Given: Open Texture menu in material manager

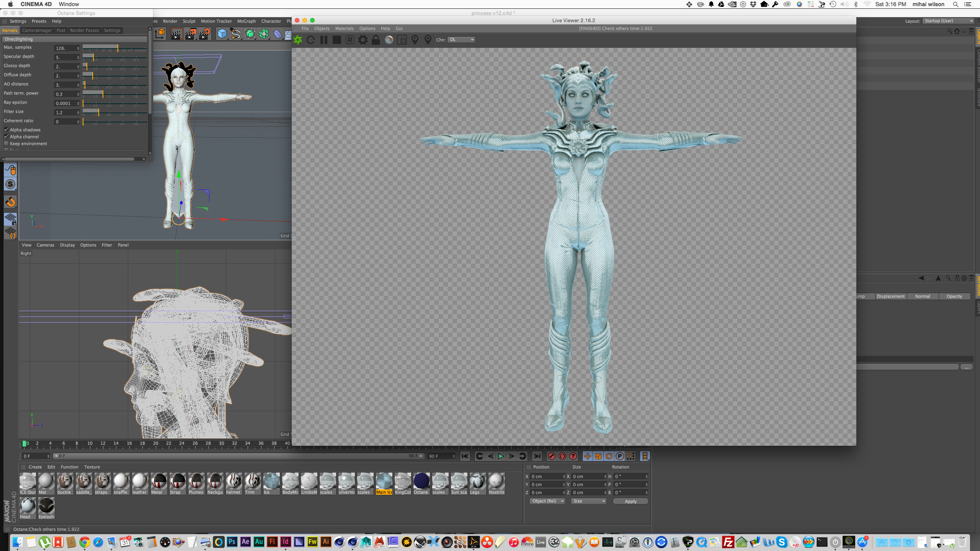Looking at the screenshot, I should point(92,467).
